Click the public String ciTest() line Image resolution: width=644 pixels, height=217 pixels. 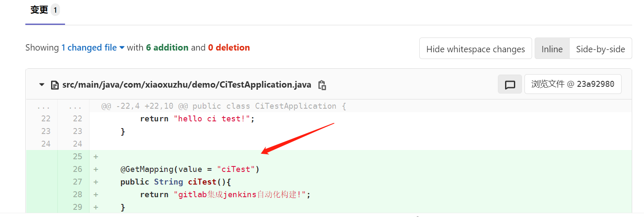[x=176, y=182]
